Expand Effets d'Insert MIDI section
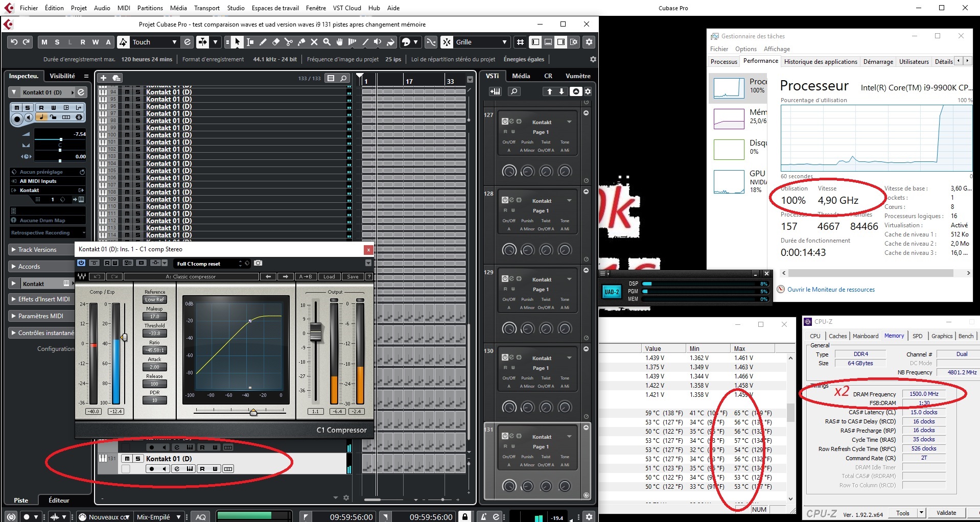This screenshot has width=980, height=522. click(44, 299)
